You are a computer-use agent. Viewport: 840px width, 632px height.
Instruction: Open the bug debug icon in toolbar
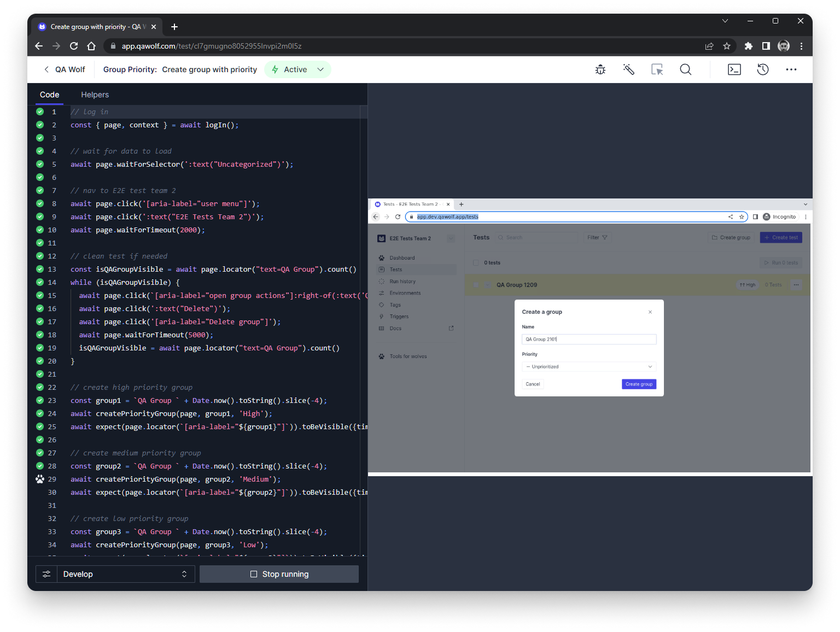pyautogui.click(x=600, y=69)
